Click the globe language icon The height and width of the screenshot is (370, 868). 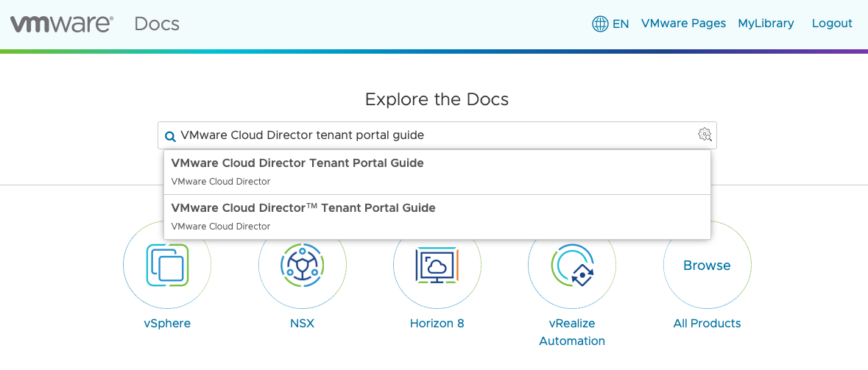pyautogui.click(x=600, y=24)
